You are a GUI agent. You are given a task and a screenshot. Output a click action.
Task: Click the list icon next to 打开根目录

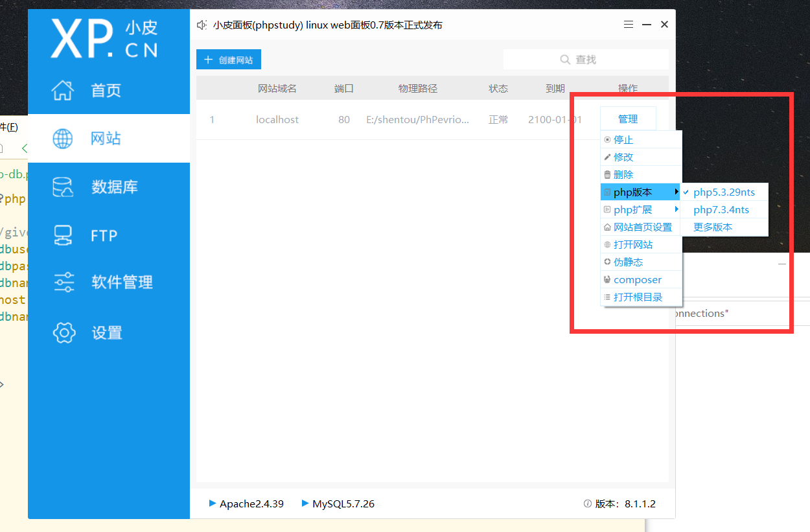(607, 297)
